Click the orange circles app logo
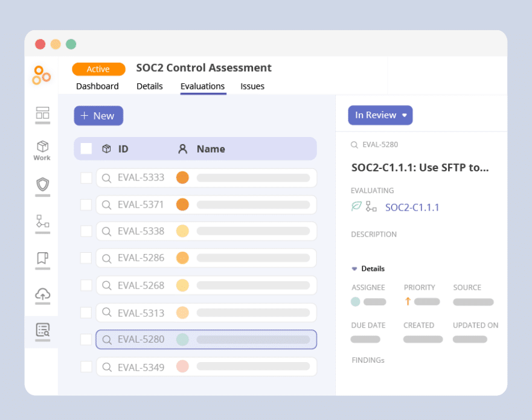 (x=42, y=74)
